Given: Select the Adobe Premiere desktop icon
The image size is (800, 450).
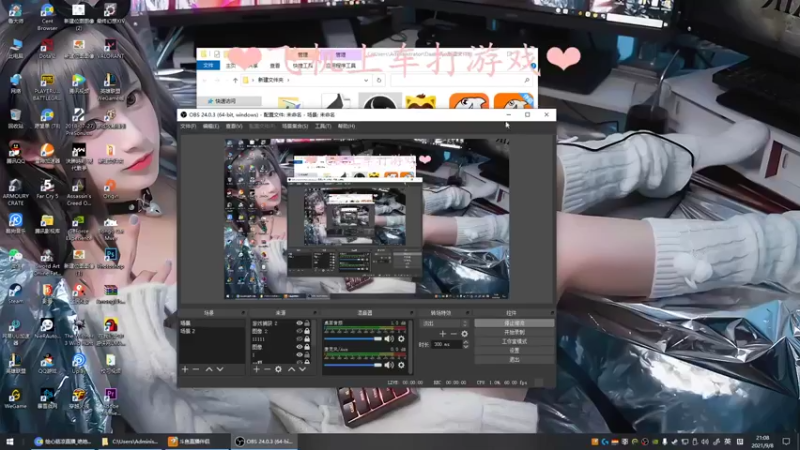Looking at the screenshot, I should 110,402.
